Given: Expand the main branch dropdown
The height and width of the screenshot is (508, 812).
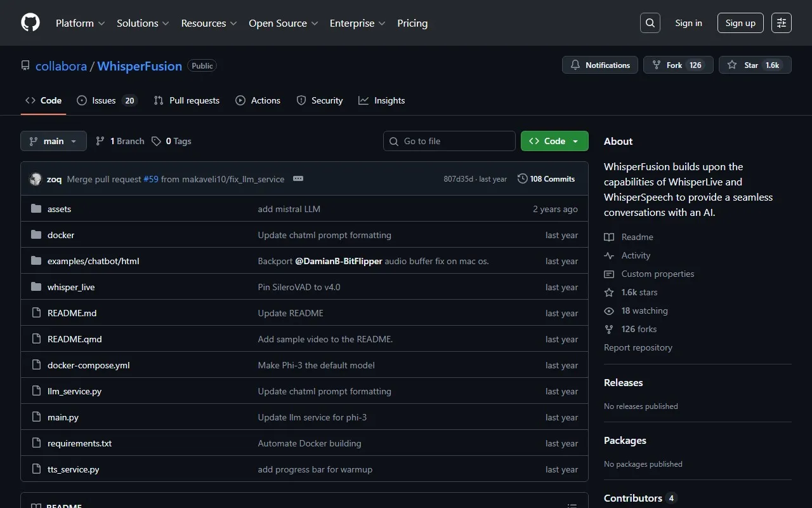Looking at the screenshot, I should (53, 141).
